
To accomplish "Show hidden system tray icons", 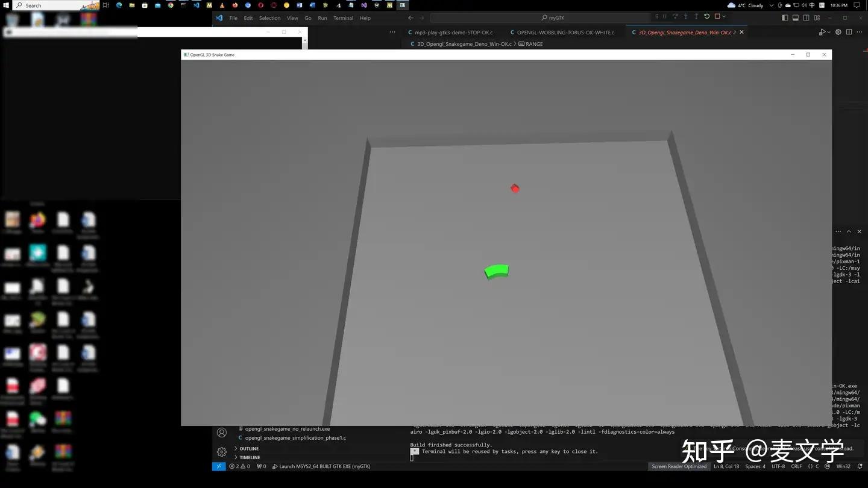I will tap(772, 5).
